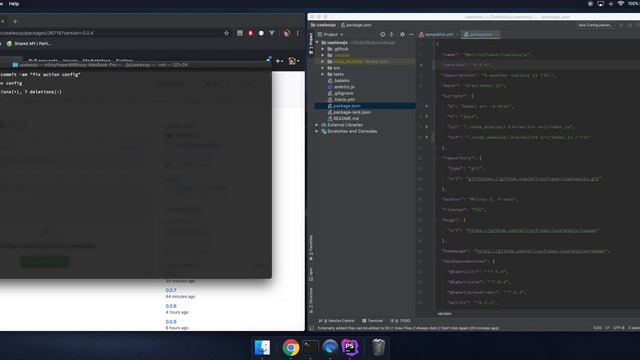Toggle the tool window quick-access icon in the status bar
Screen dimensions: 640x360
(311, 328)
